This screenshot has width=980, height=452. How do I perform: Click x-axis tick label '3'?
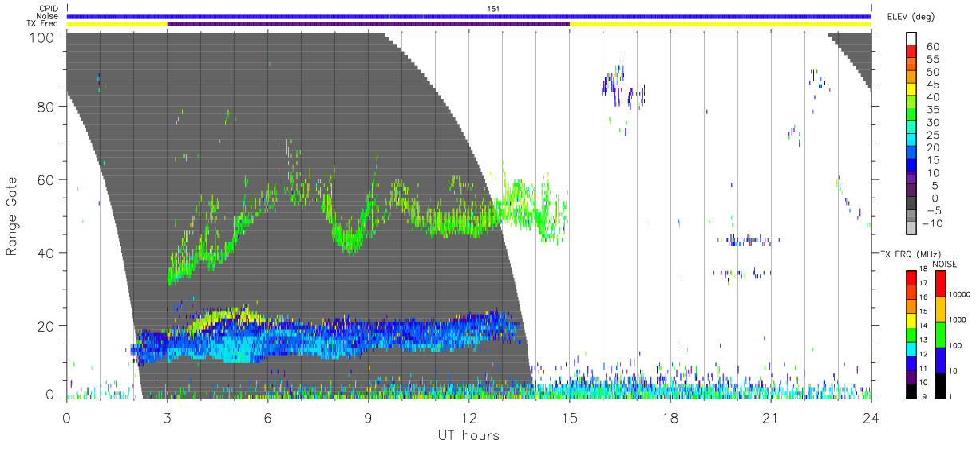click(x=167, y=417)
